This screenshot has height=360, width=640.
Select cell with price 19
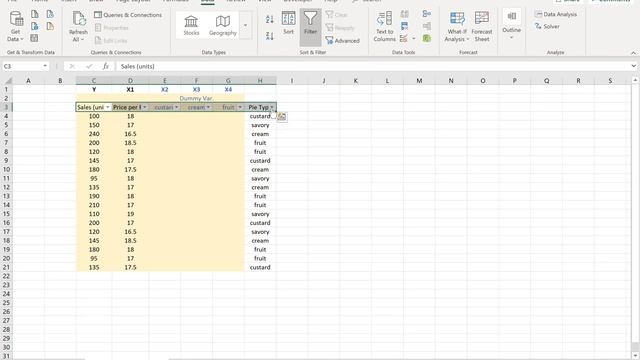pyautogui.click(x=130, y=214)
